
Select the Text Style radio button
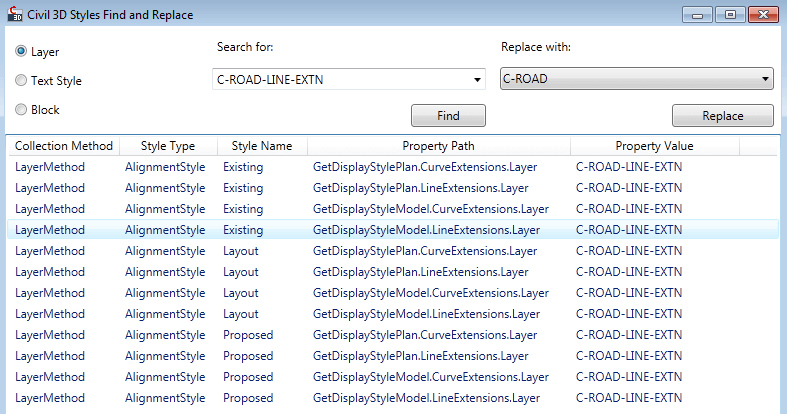coord(22,81)
